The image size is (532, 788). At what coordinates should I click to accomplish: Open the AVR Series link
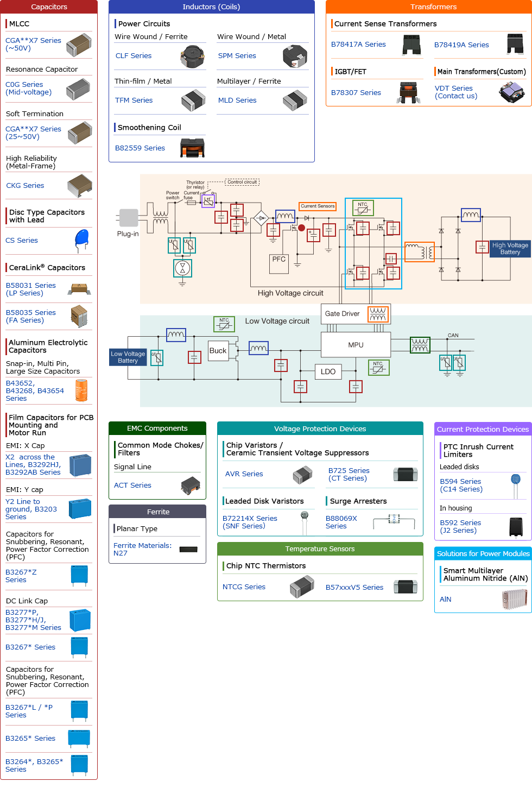pos(244,474)
